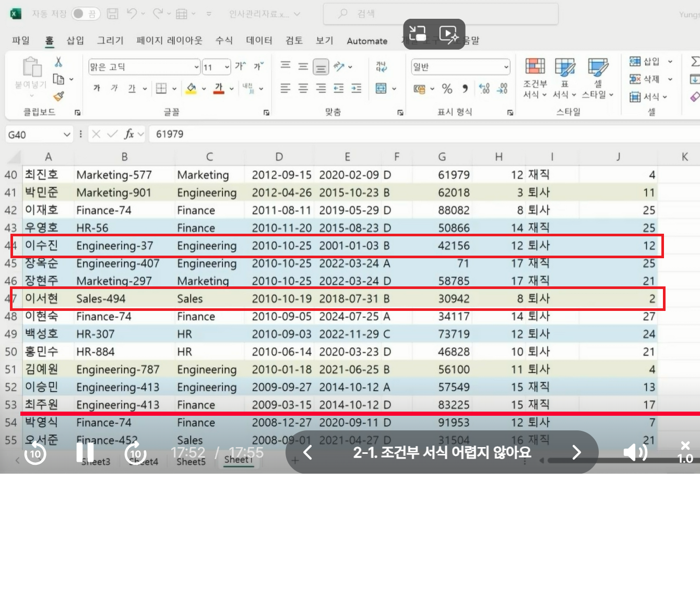Toggle bottom vertical alignment
This screenshot has height=602, width=700.
(321, 67)
